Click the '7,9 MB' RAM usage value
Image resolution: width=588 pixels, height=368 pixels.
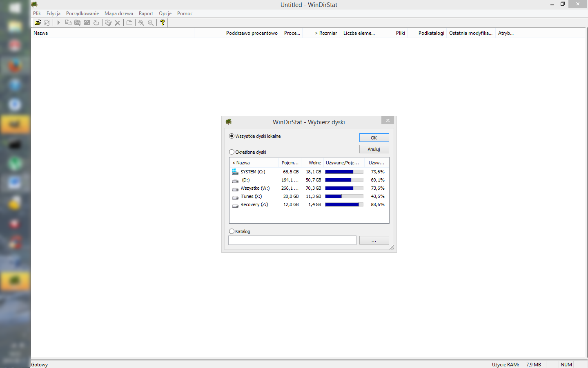pos(533,365)
